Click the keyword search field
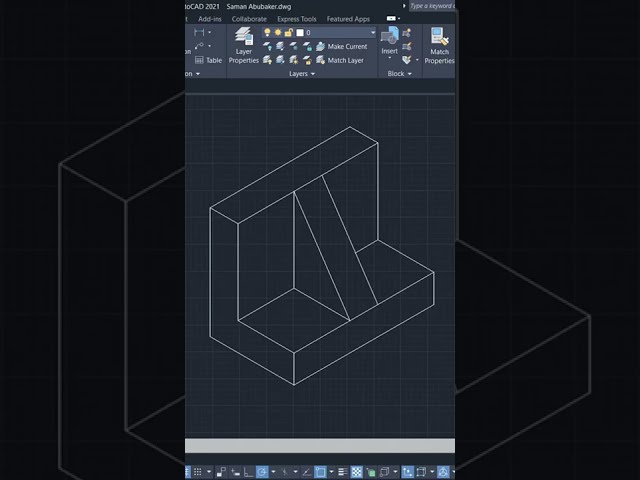Image resolution: width=640 pixels, height=480 pixels. [432, 6]
